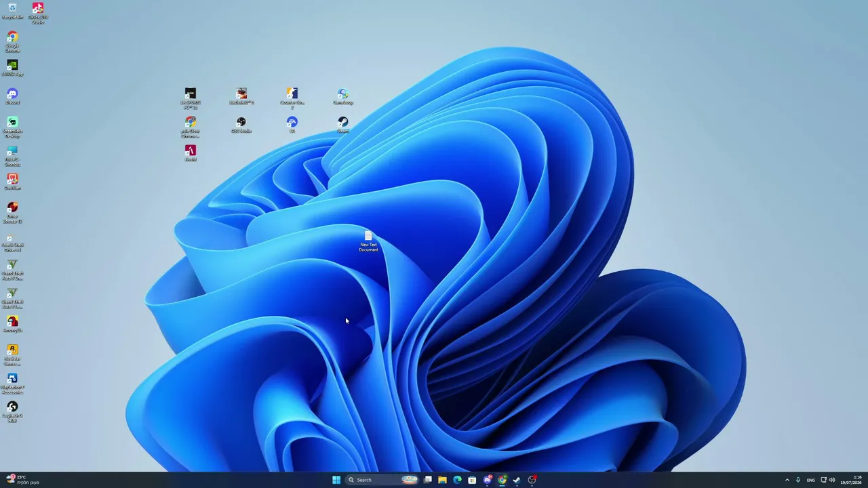Open Microsoft Store from the taskbar
868x488 pixels.
pos(472,480)
